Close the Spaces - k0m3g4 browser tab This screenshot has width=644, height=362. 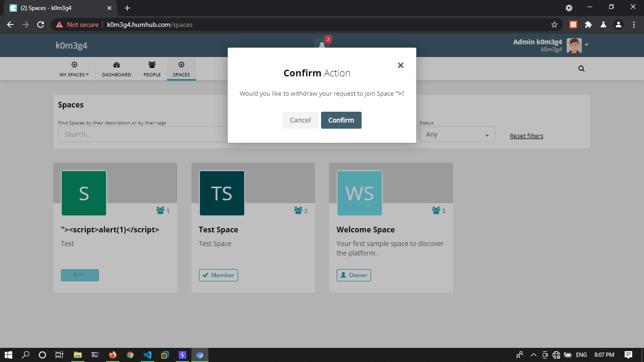tap(109, 8)
